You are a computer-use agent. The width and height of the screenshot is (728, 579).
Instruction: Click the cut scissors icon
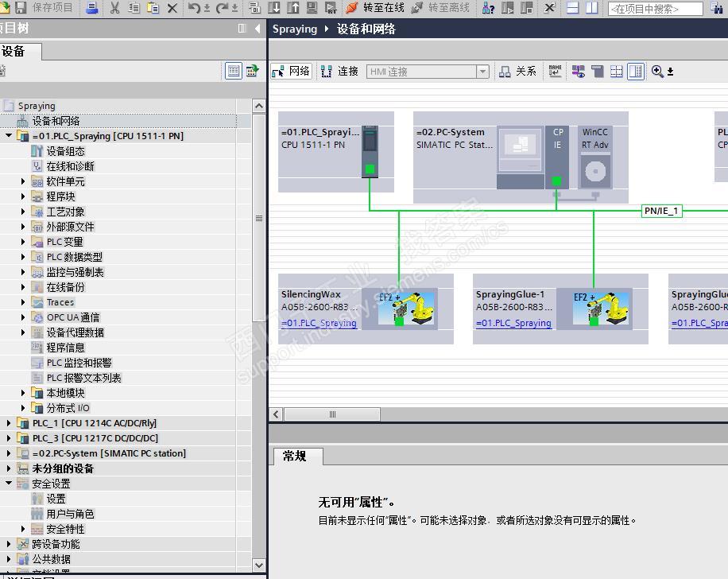[x=114, y=8]
